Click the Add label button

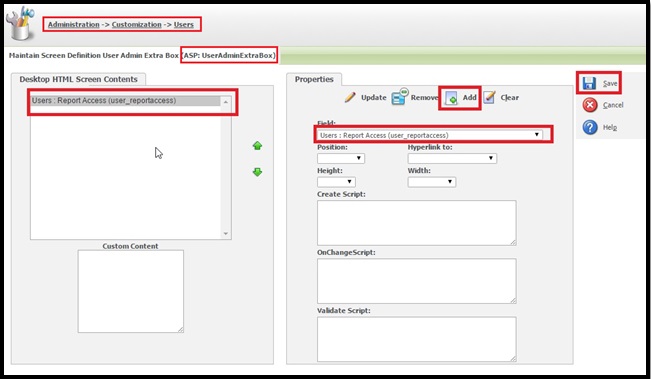[470, 98]
